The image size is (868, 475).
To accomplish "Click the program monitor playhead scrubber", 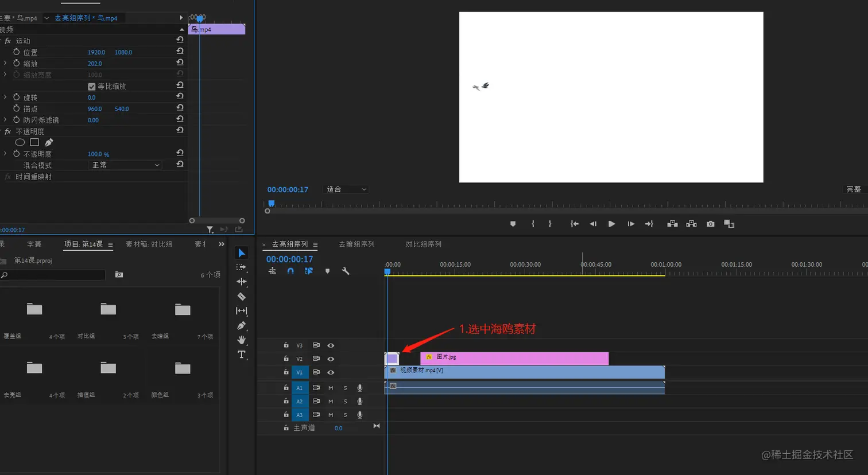I will click(x=272, y=204).
